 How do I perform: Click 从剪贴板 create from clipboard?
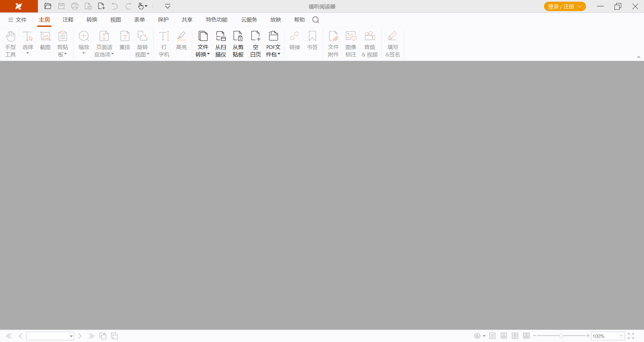(238, 44)
